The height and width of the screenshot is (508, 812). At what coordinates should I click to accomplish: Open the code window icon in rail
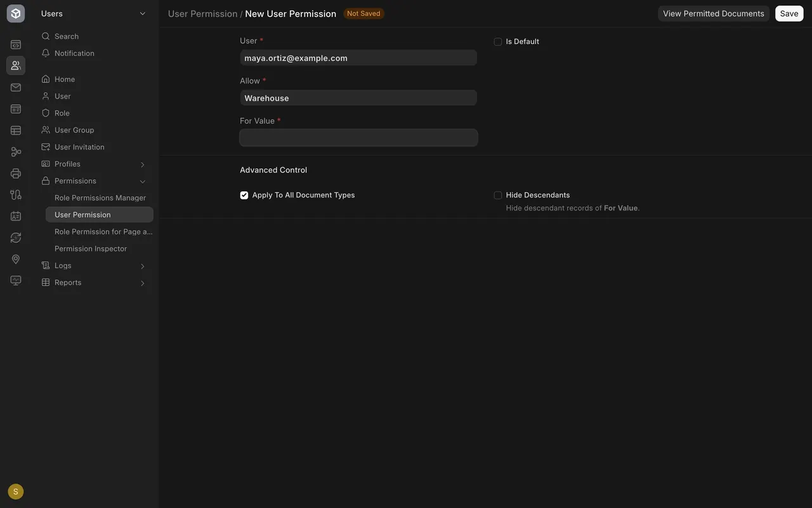point(16,44)
